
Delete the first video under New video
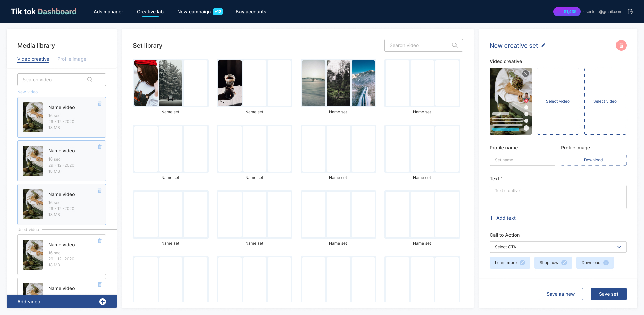click(x=100, y=103)
